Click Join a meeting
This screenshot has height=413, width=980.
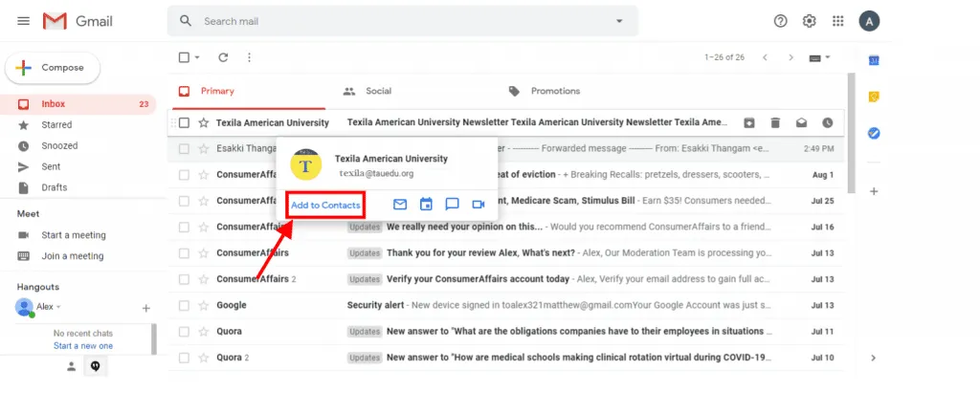pyautogui.click(x=73, y=256)
